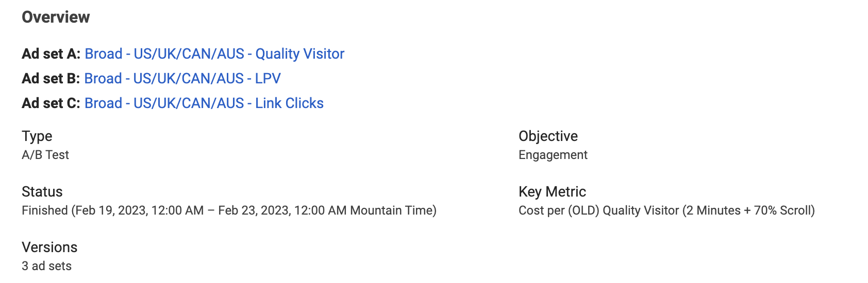
Task: Click the Objective field label
Action: [548, 136]
